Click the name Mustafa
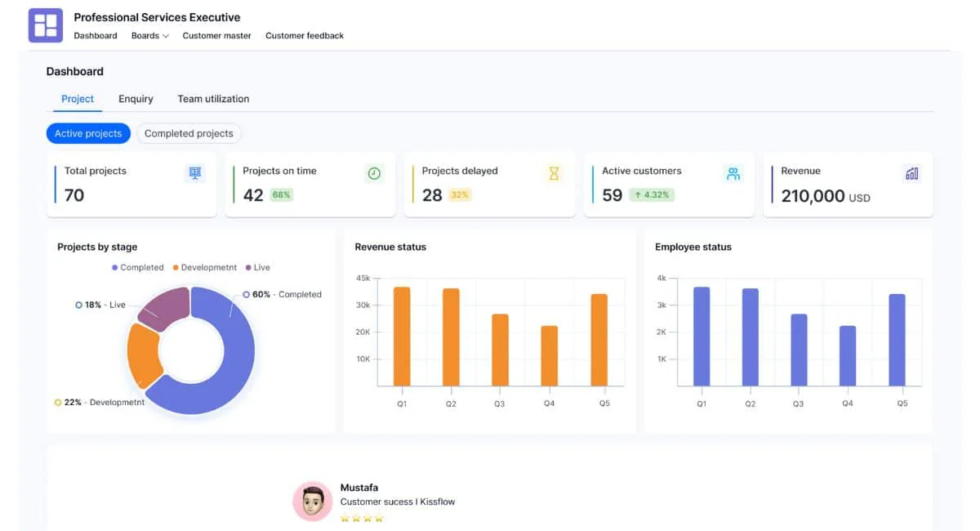The image size is (980, 531). (359, 488)
